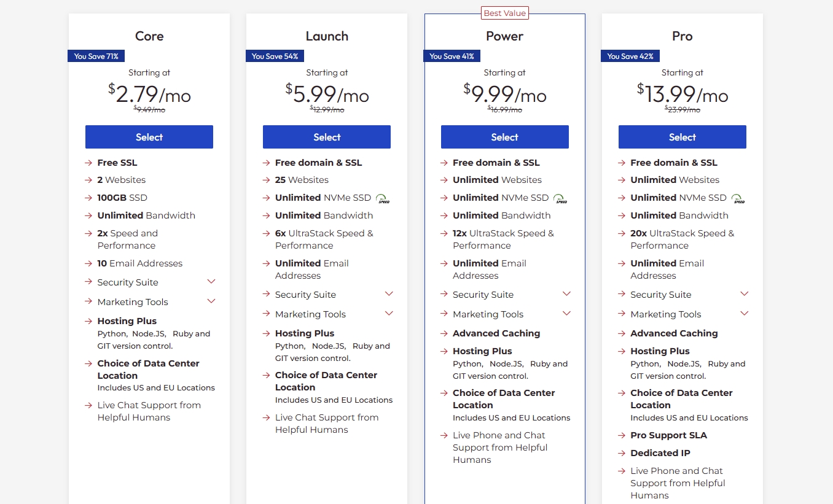Viewport: 833px width, 504px height.
Task: Click Free domain & SSL in Pro plan
Action: pos(674,163)
